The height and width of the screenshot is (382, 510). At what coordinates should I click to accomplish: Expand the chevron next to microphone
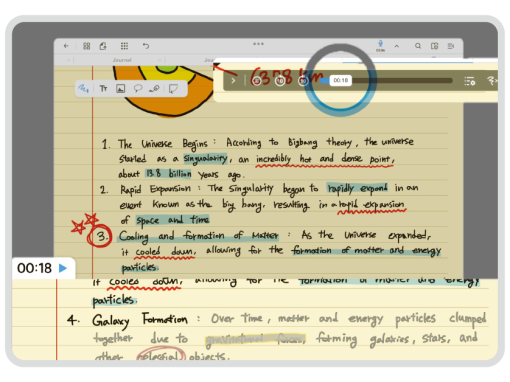click(x=397, y=46)
